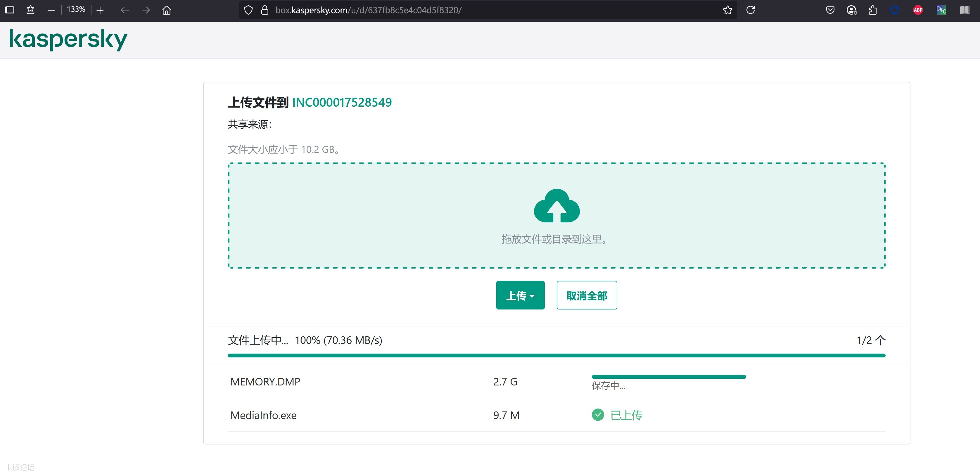Click the 2.7 G file size
The height and width of the screenshot is (474, 980).
[505, 382]
